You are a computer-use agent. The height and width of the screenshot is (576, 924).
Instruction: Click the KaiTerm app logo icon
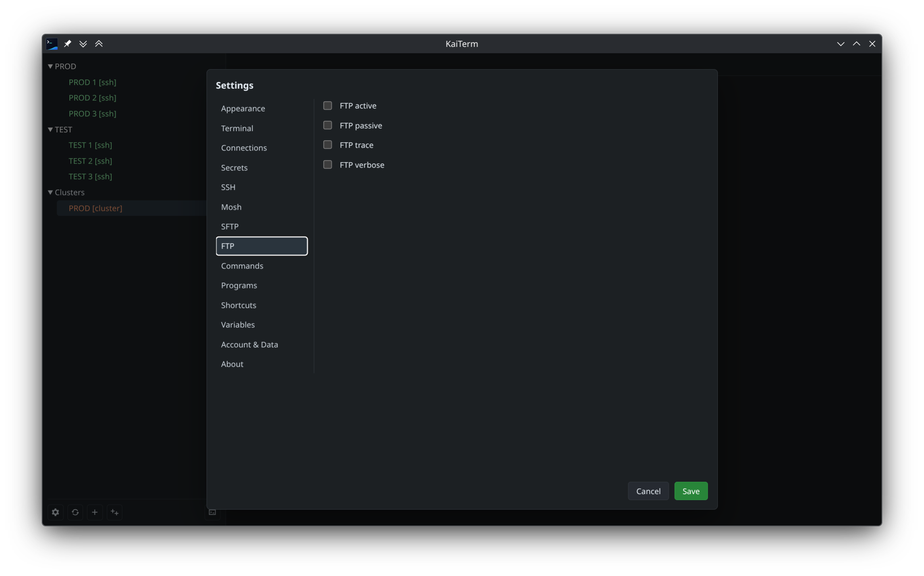click(52, 44)
